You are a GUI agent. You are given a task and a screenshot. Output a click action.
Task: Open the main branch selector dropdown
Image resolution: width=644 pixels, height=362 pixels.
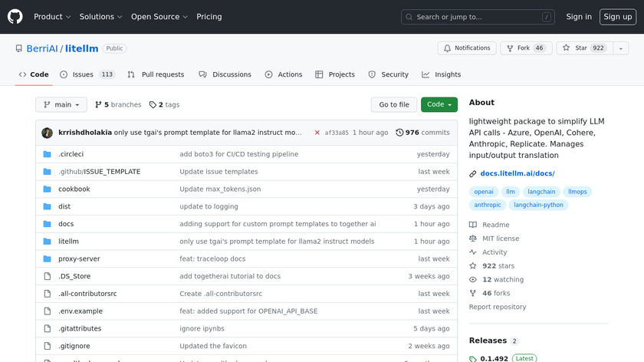point(61,105)
